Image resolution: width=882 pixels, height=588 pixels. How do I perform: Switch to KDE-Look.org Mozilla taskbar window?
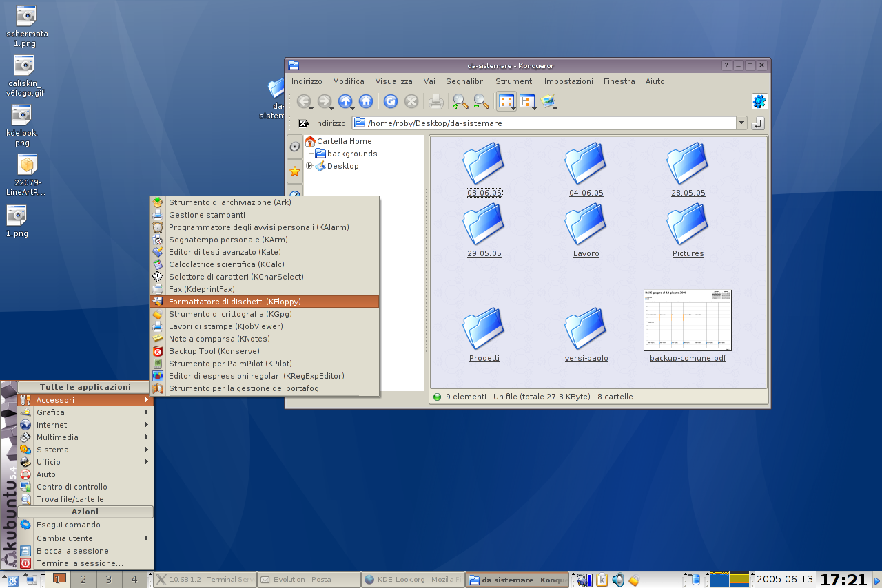(413, 580)
